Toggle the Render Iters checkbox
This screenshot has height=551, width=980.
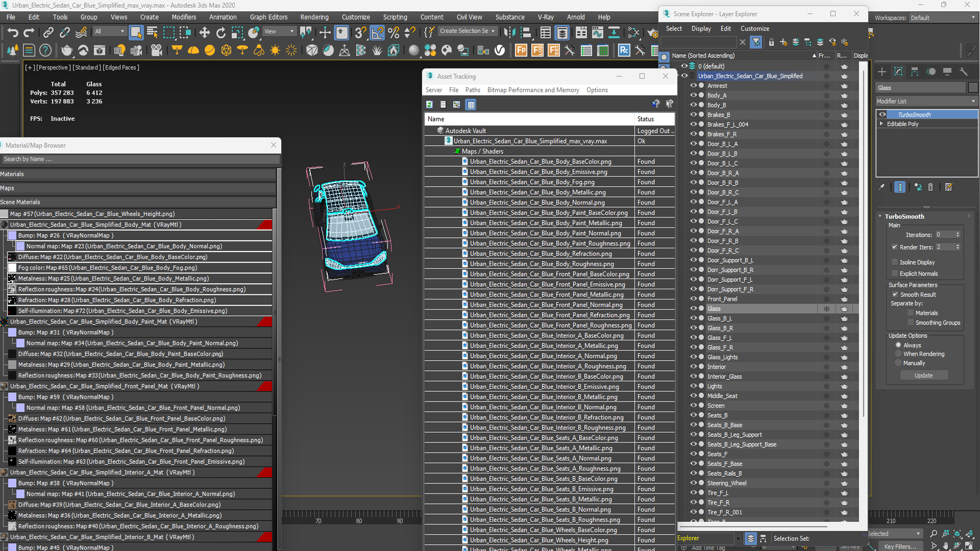pos(895,247)
